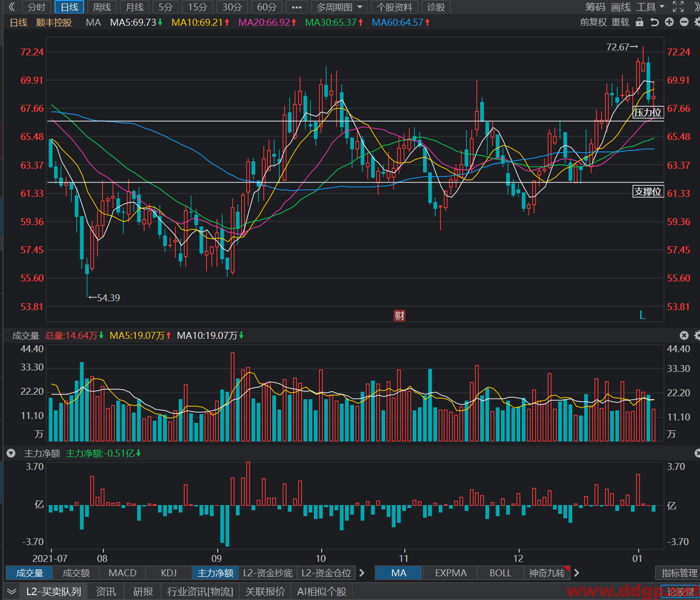Open 指标管理 indicator management
The height and width of the screenshot is (600, 700).
click(x=679, y=573)
